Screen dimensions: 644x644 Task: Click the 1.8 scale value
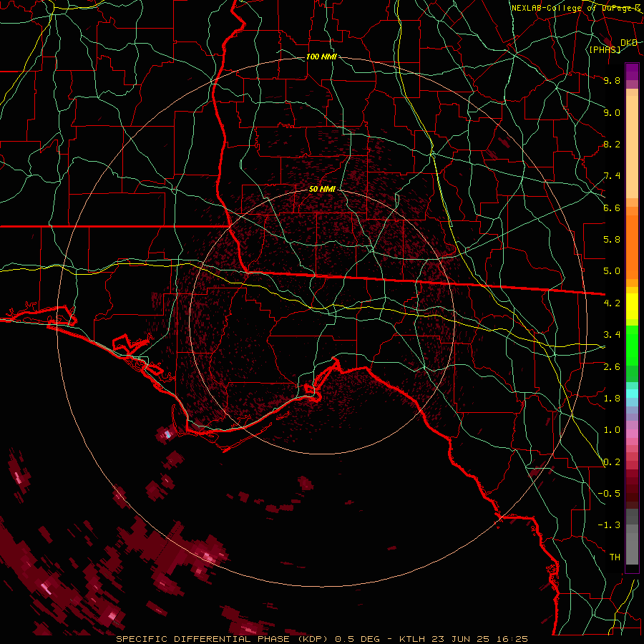(x=612, y=399)
